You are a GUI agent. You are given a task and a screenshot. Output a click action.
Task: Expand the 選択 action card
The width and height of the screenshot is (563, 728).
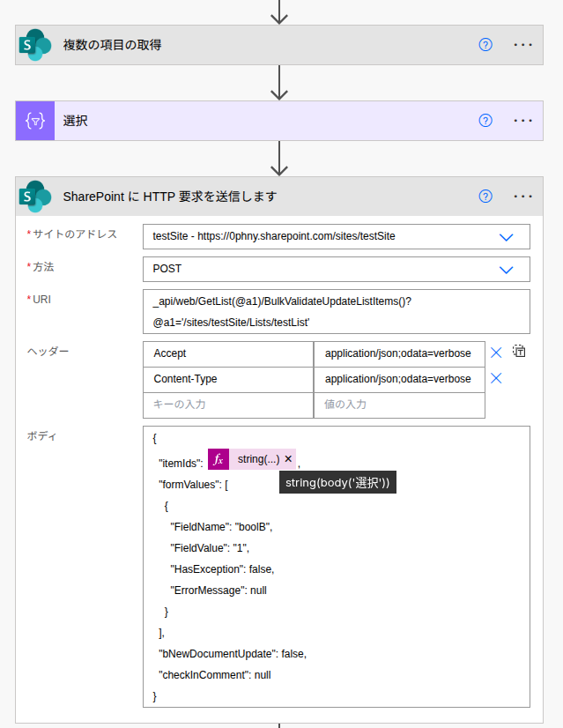[x=279, y=121]
